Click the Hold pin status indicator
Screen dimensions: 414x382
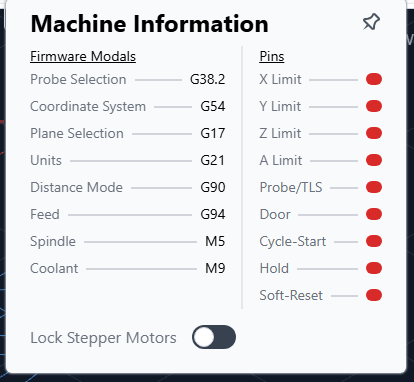click(374, 268)
